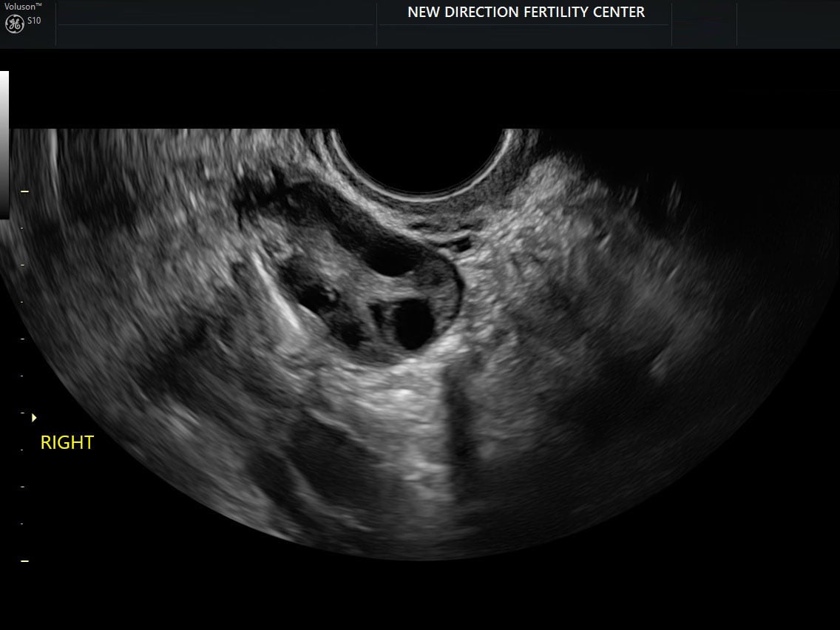Select the yellow RIGHT annotation label
Screen dimensions: 840x630
point(67,443)
